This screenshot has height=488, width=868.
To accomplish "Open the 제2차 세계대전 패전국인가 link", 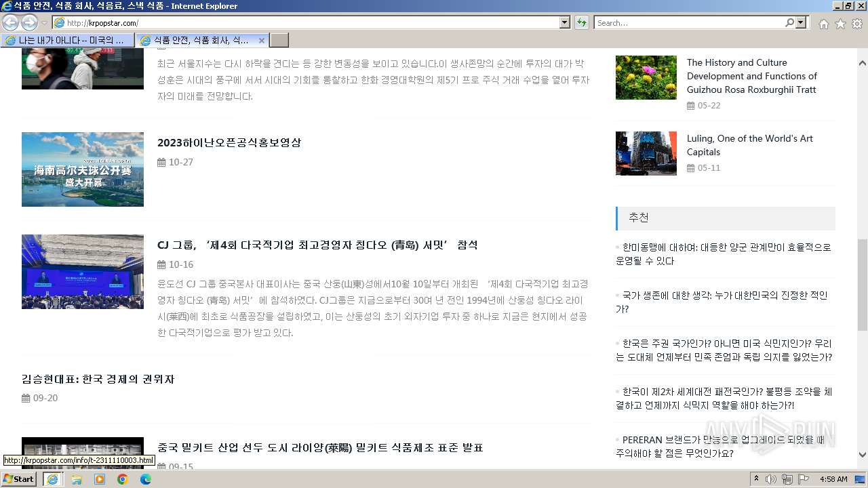I will pos(724,399).
